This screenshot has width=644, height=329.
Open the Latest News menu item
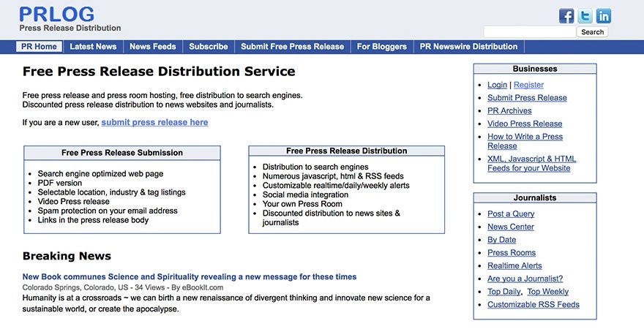coord(93,47)
